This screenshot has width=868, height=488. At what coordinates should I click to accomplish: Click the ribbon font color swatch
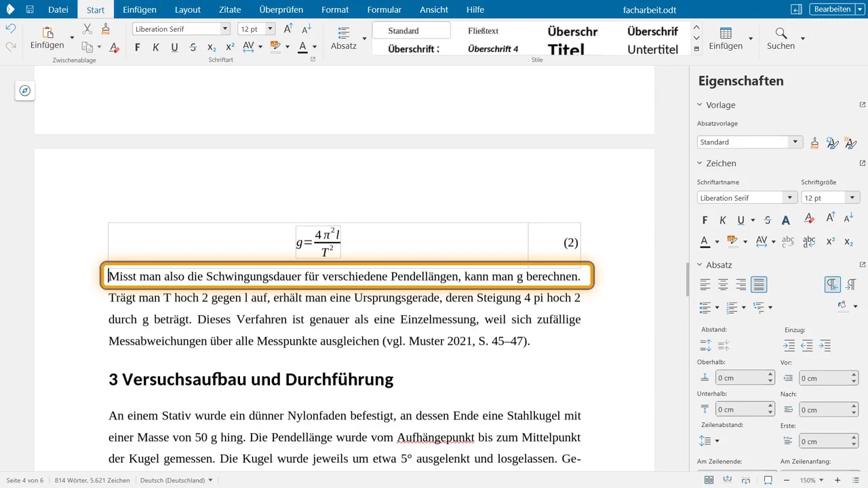pyautogui.click(x=303, y=47)
